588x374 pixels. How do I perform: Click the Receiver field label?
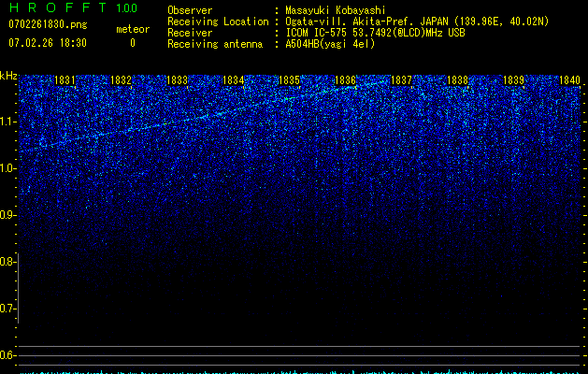[190, 33]
